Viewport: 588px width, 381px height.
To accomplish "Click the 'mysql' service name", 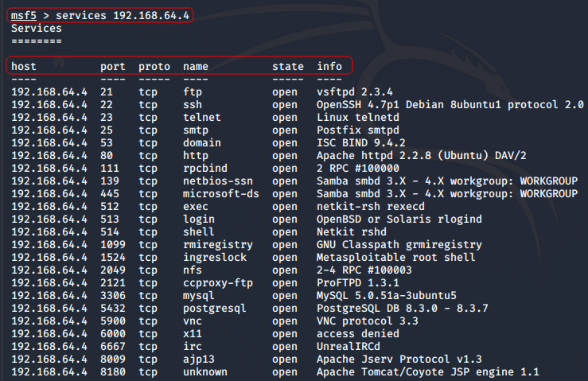I will [x=199, y=296].
